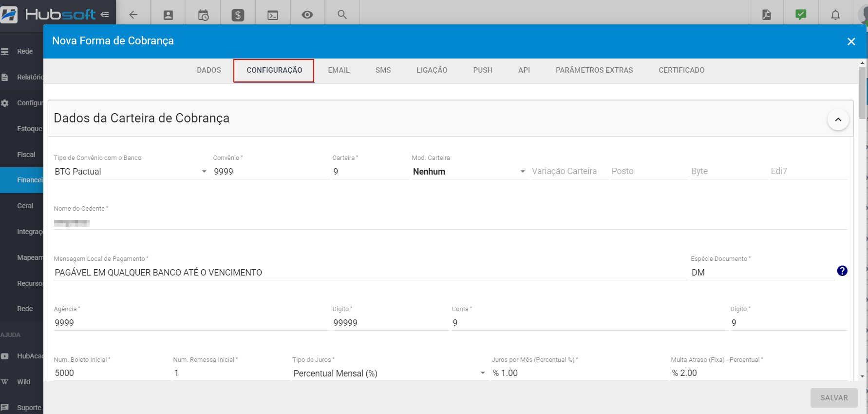Click Mensagem Local de Pagamento field
This screenshot has width=868, height=414.
click(370, 273)
